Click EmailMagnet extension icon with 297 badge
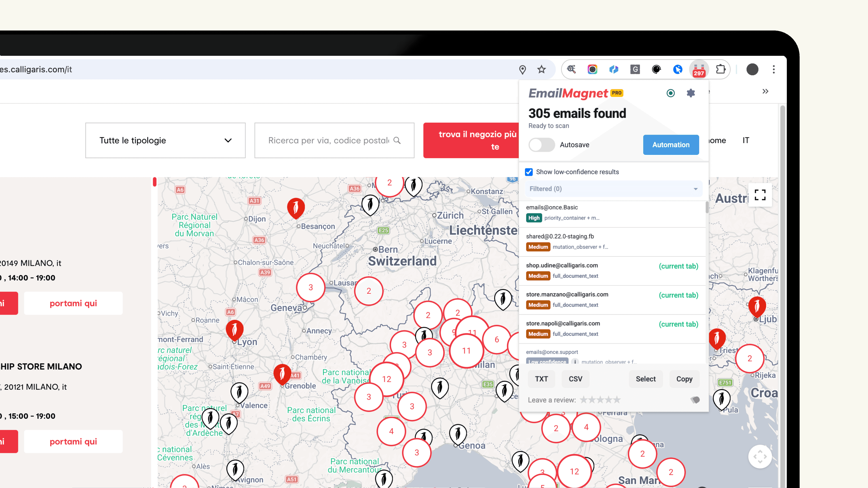Screen dimensions: 868x488 coord(699,70)
